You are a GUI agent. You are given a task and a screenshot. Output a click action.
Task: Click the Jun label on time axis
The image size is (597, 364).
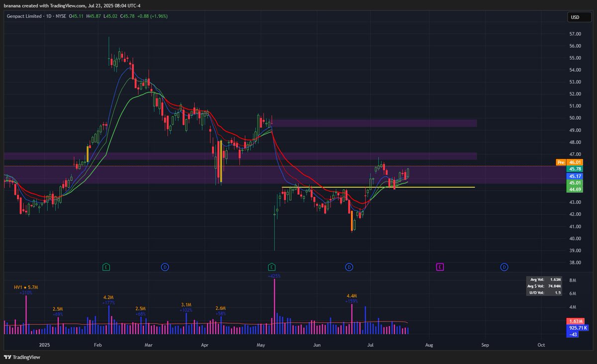pos(316,345)
